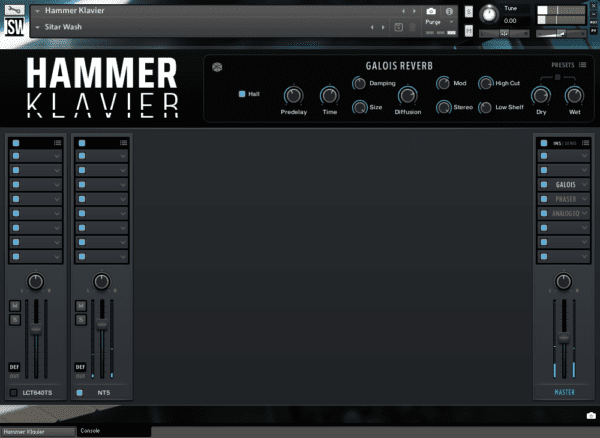Screen dimensions: 600x438
Task: Toggle the PHASER effect power in Master
Action: (x=544, y=199)
